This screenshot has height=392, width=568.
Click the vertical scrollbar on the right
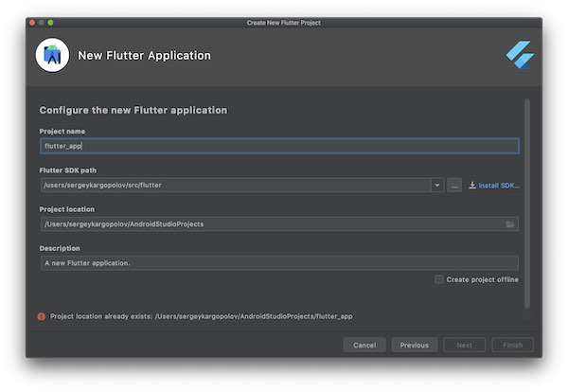527,204
